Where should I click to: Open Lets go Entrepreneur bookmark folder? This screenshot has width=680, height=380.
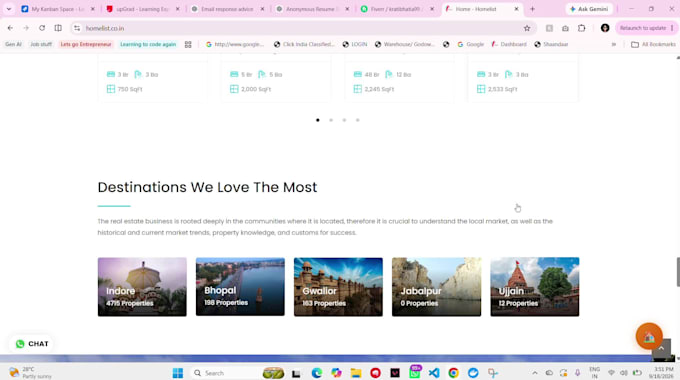86,44
